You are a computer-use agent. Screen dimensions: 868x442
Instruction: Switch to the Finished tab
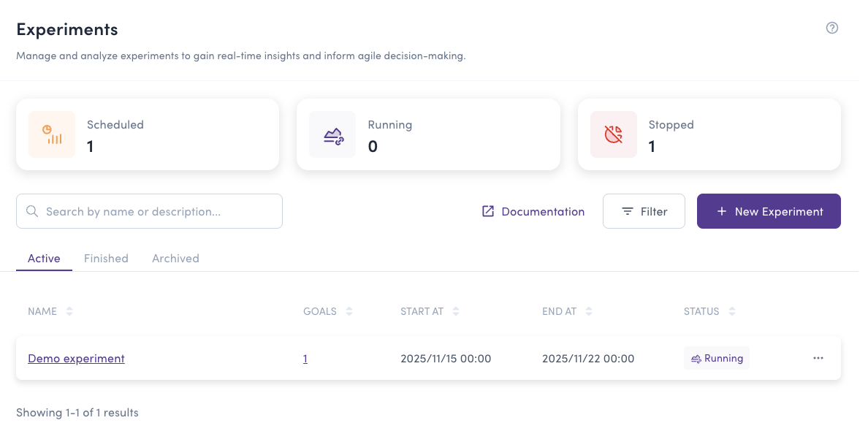pyautogui.click(x=106, y=259)
